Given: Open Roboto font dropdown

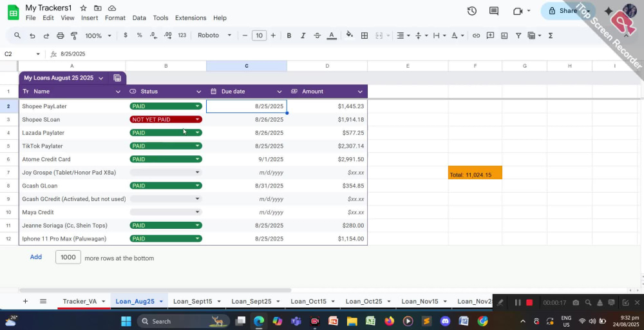Looking at the screenshot, I should (214, 35).
